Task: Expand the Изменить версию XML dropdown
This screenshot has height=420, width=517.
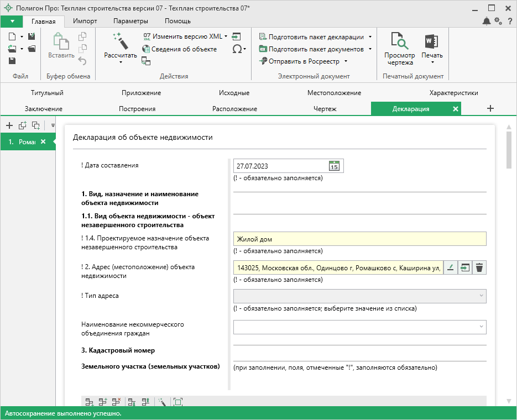Action: pyautogui.click(x=226, y=36)
